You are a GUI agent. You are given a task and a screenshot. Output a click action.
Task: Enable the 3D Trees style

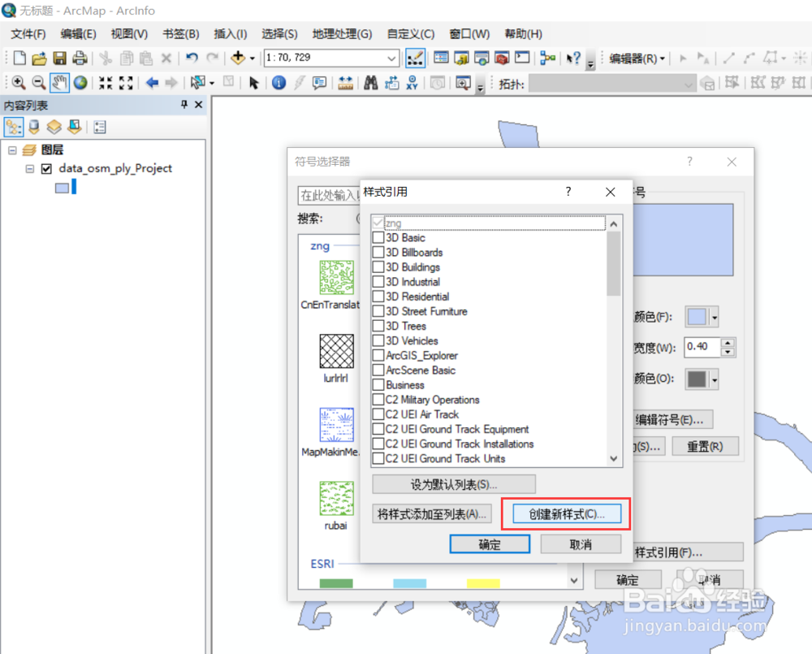click(378, 326)
